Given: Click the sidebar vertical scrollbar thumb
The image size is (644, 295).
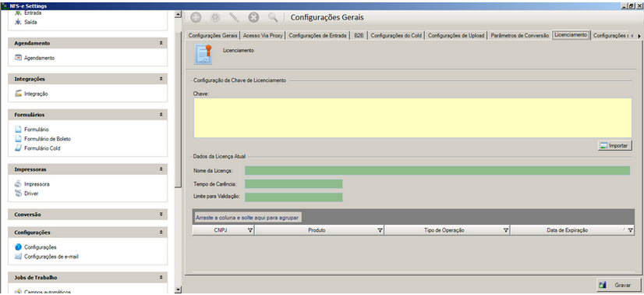Looking at the screenshot, I should (x=178, y=109).
